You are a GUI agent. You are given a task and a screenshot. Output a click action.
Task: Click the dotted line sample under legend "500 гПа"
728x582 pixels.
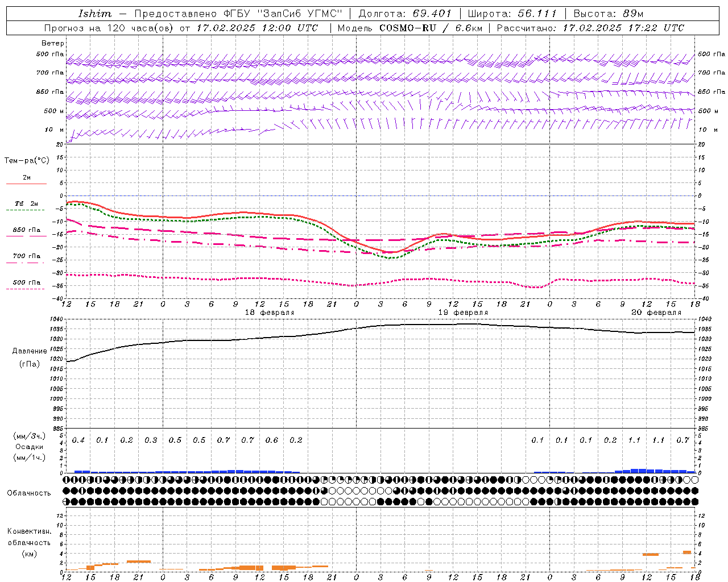click(x=26, y=289)
